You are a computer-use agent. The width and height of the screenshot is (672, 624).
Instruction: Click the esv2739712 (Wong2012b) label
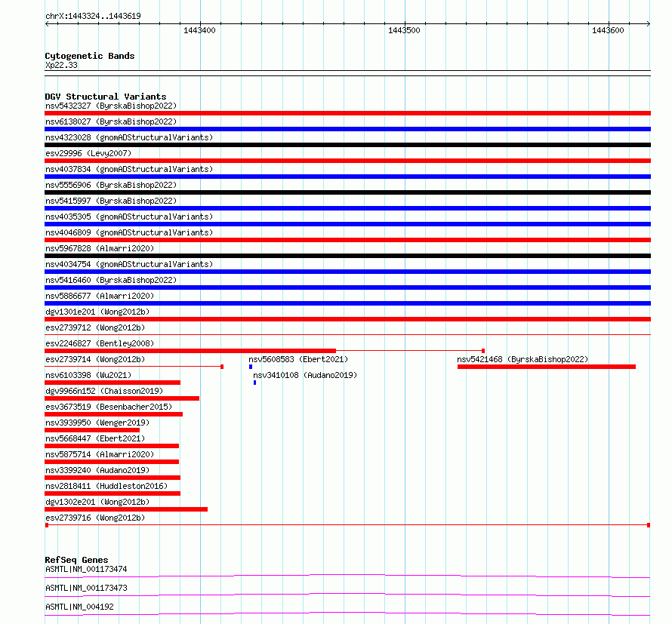pyautogui.click(x=95, y=327)
